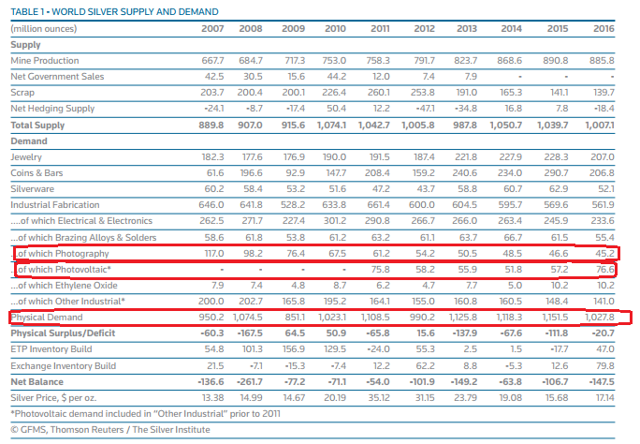Click the GFMS, Thomson Reuters source credit

click(x=108, y=430)
